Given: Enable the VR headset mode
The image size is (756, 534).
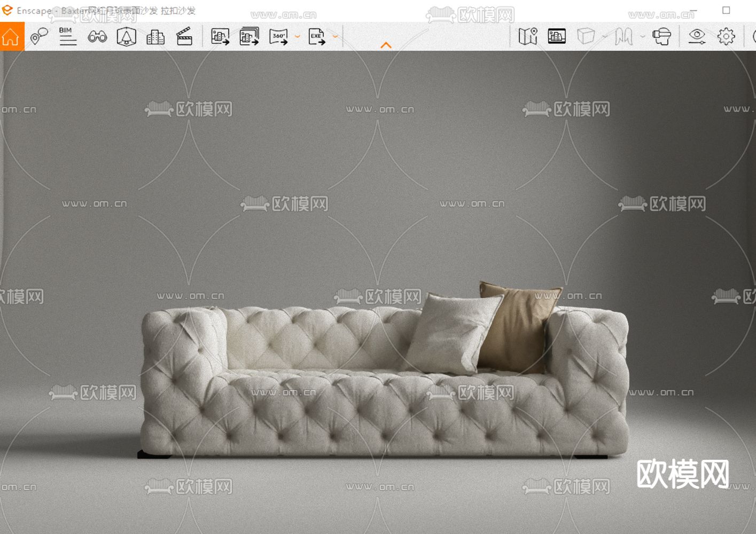Looking at the screenshot, I should 661,36.
